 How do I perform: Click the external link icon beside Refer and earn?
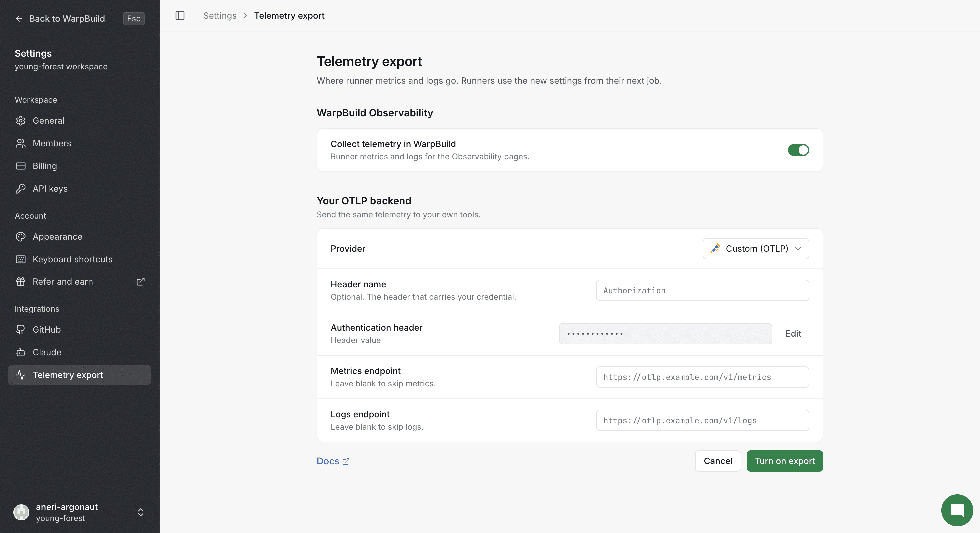tap(140, 282)
